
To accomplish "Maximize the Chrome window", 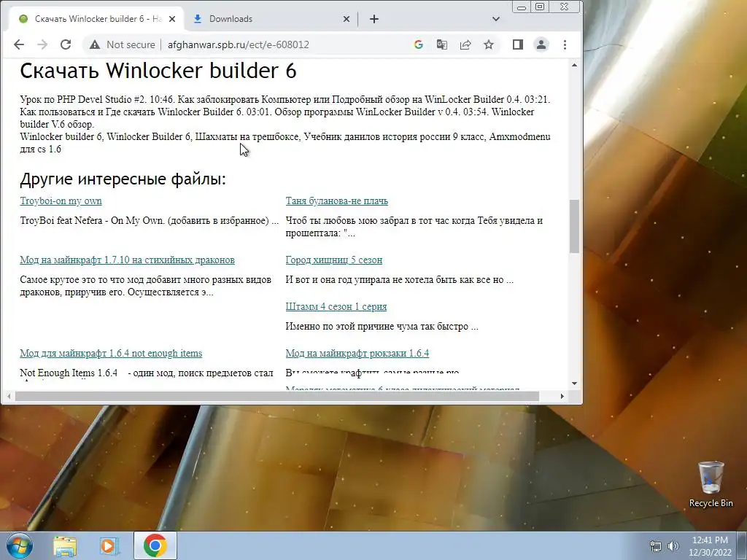I will [540, 7].
